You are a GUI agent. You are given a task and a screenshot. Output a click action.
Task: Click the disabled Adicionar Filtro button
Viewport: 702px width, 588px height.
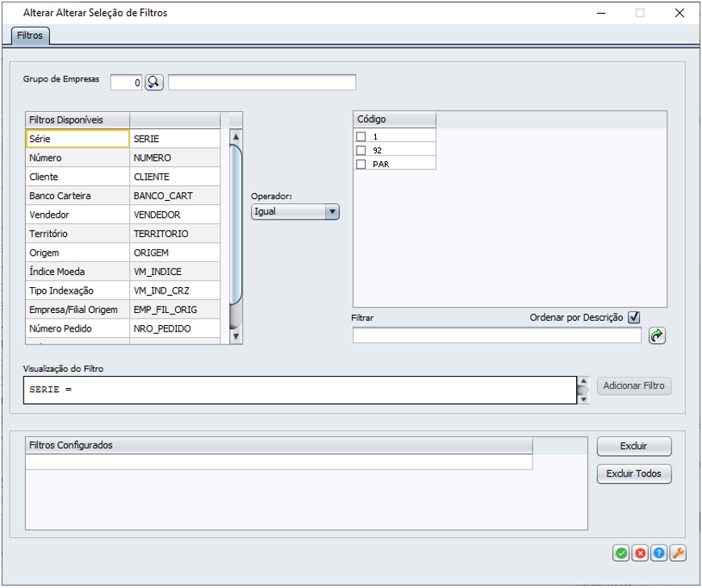coord(634,386)
